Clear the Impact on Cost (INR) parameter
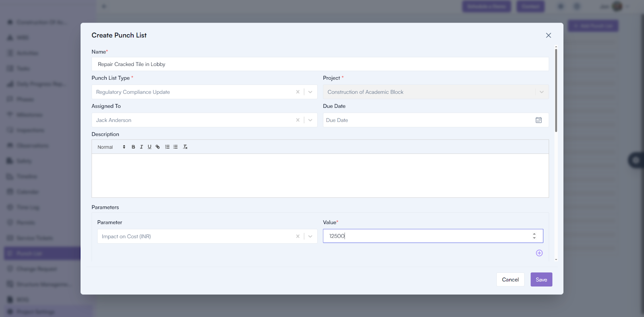 tap(298, 237)
